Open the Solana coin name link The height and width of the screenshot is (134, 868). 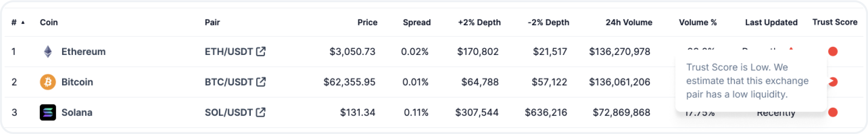point(77,112)
